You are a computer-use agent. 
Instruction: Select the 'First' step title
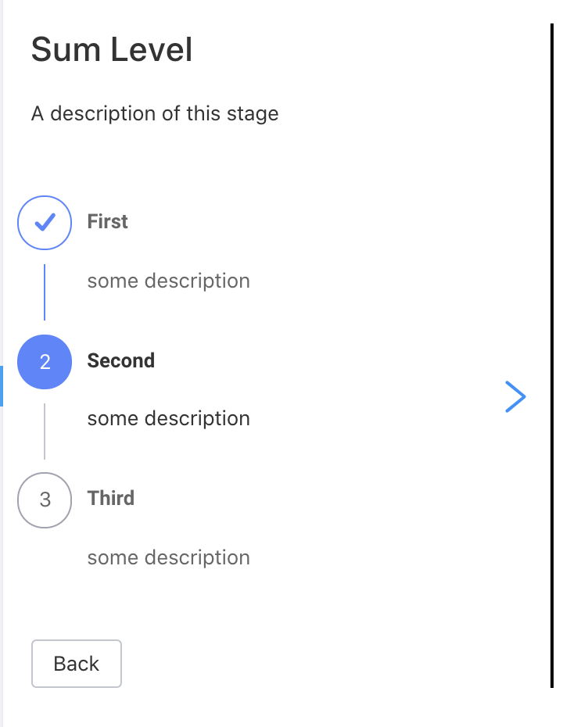(x=108, y=222)
